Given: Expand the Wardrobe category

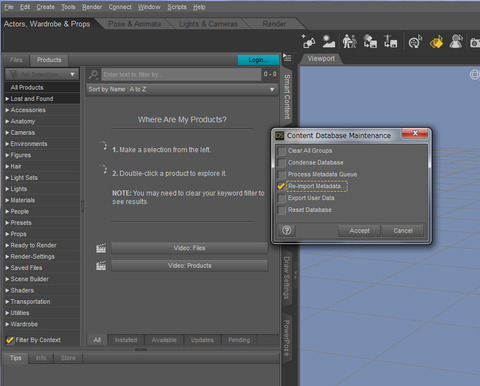Looking at the screenshot, I should pos(7,324).
